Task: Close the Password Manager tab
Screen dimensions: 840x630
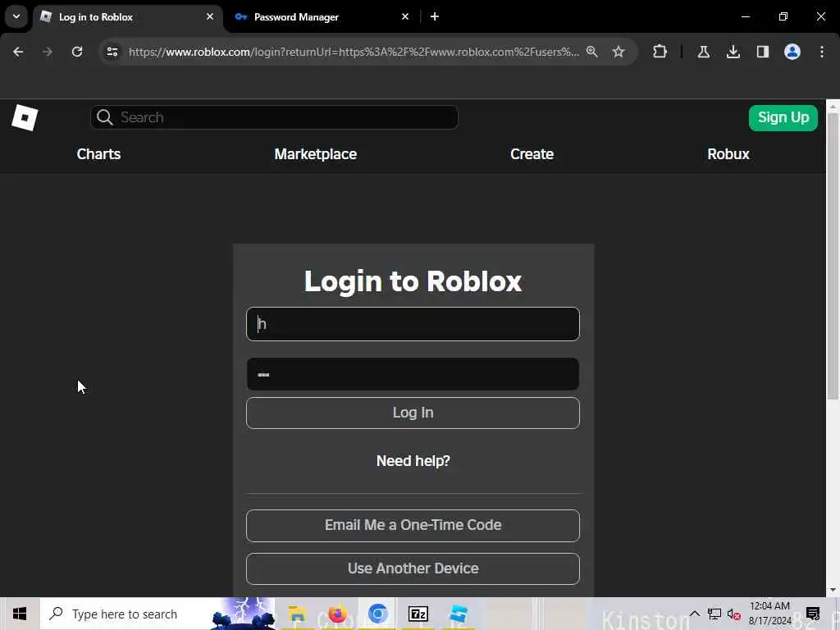Action: [405, 16]
